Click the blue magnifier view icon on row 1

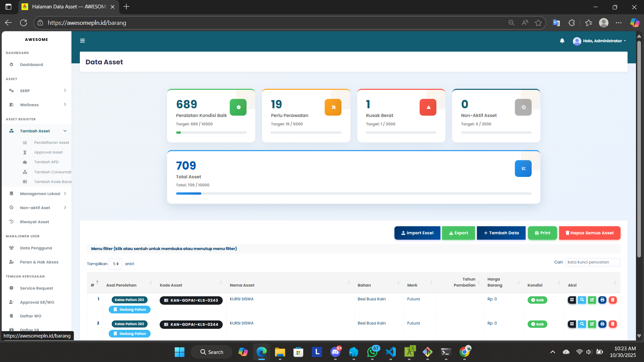click(582, 300)
